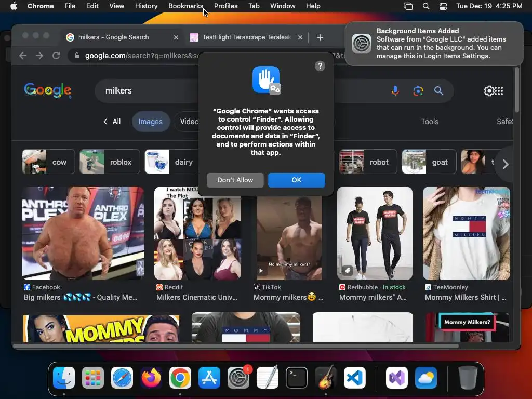Click the cow suggestion chip

coord(48,162)
